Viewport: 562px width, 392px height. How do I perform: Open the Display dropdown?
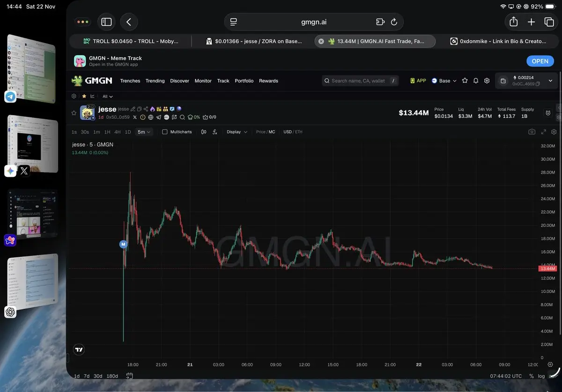[237, 132]
